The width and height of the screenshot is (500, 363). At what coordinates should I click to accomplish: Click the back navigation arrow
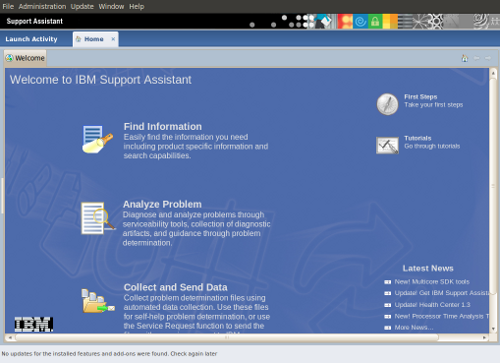click(x=477, y=58)
